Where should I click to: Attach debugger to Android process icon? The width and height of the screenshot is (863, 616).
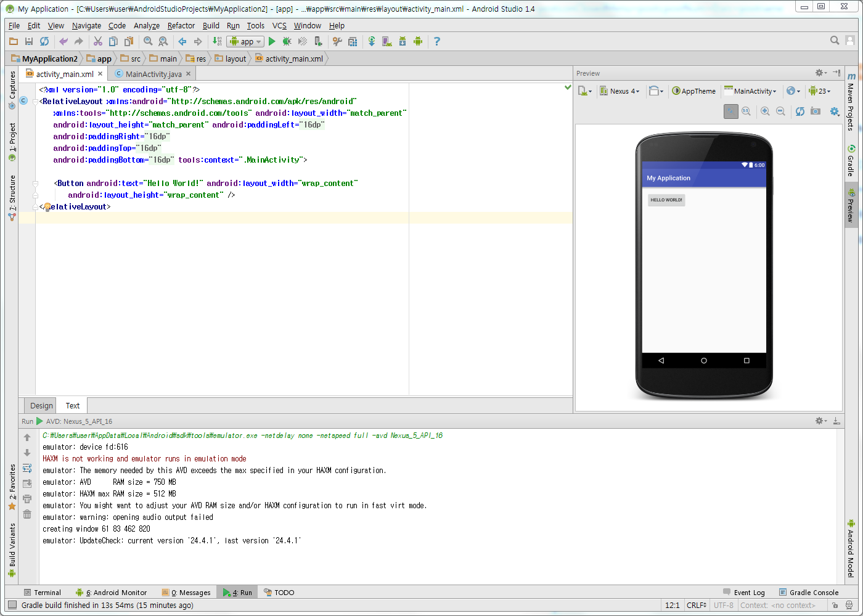tap(318, 41)
